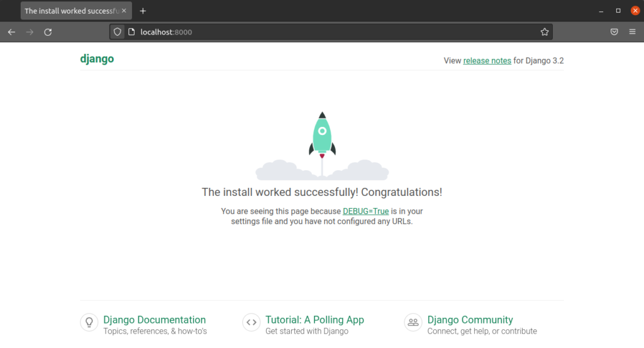This screenshot has height=348, width=644.
Task: Bookmark this page with the star icon
Action: tap(545, 32)
